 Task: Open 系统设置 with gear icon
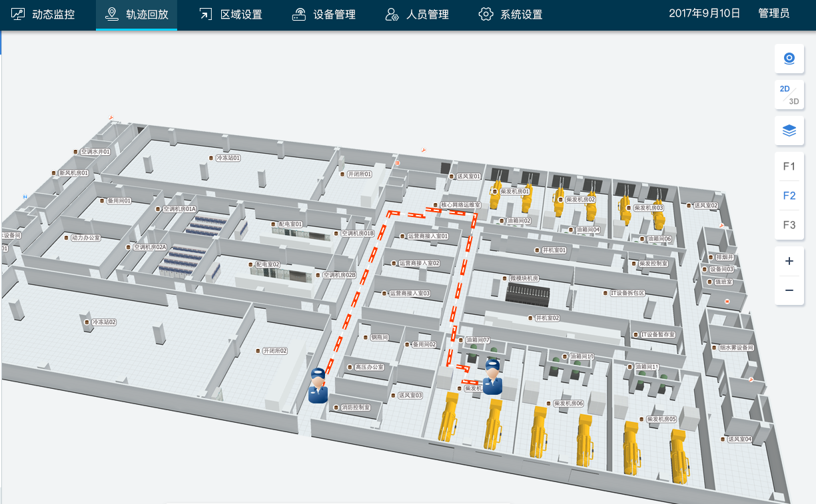(510, 15)
